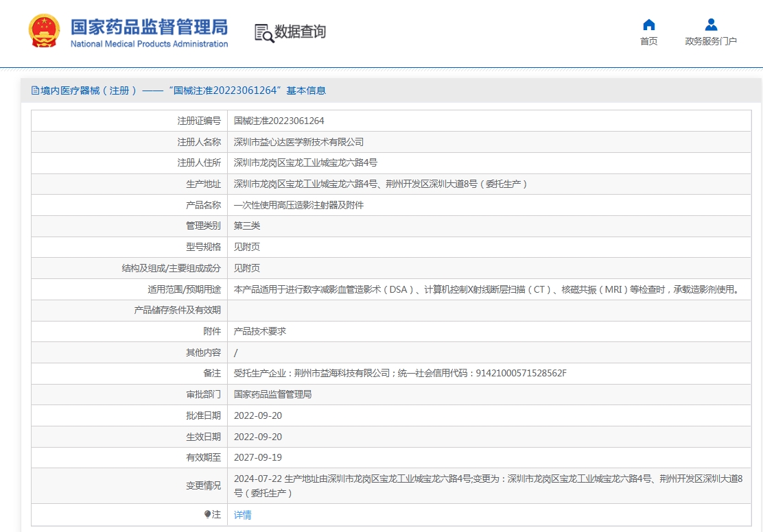
Task: Go to 首页 via house icon
Action: click(648, 24)
